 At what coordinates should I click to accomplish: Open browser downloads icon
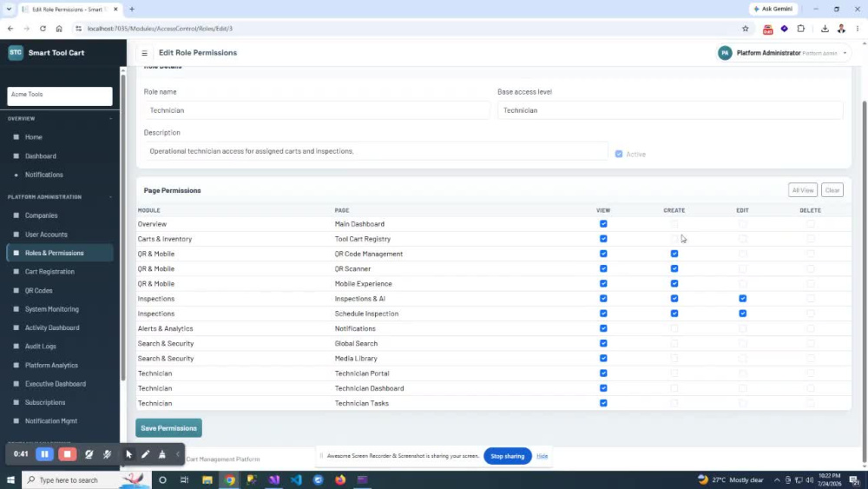(x=825, y=29)
